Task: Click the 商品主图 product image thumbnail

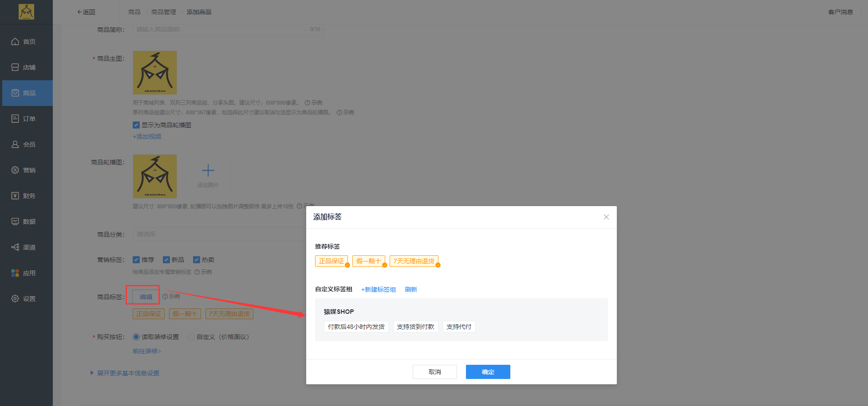Action: pyautogui.click(x=154, y=72)
